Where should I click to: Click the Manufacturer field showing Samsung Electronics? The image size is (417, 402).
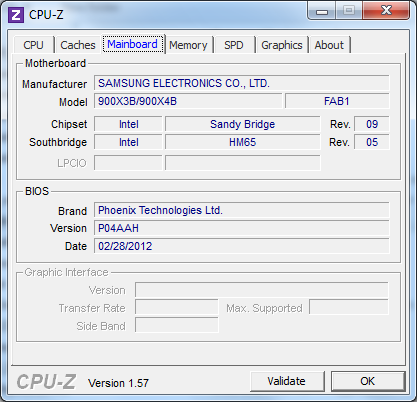click(x=242, y=83)
